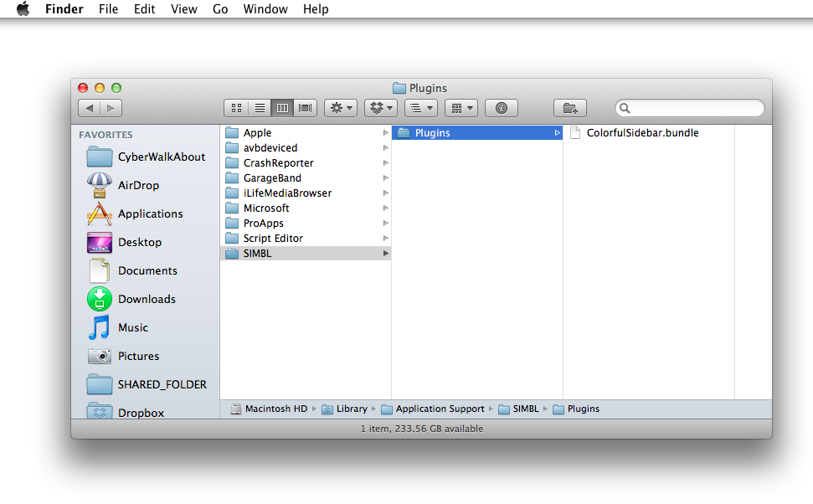Select the Microsoft folder
The image size is (813, 504).
pyautogui.click(x=306, y=208)
